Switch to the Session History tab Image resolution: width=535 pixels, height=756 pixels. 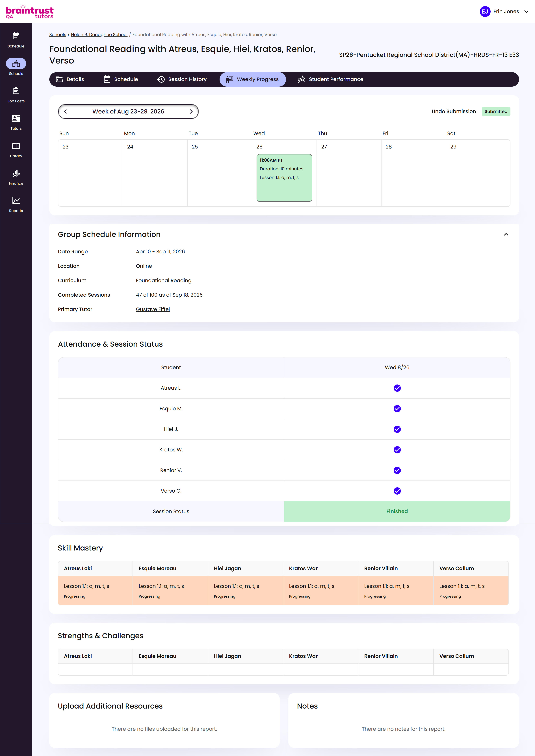pos(182,79)
